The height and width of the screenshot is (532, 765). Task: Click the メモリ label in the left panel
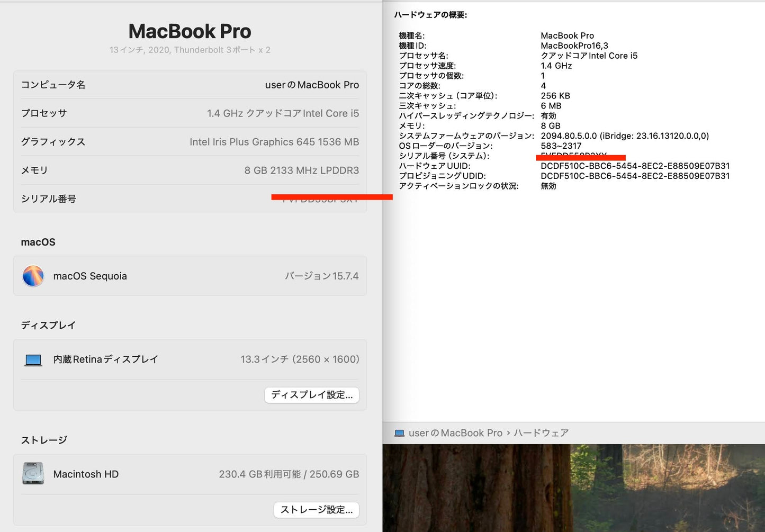pos(34,170)
